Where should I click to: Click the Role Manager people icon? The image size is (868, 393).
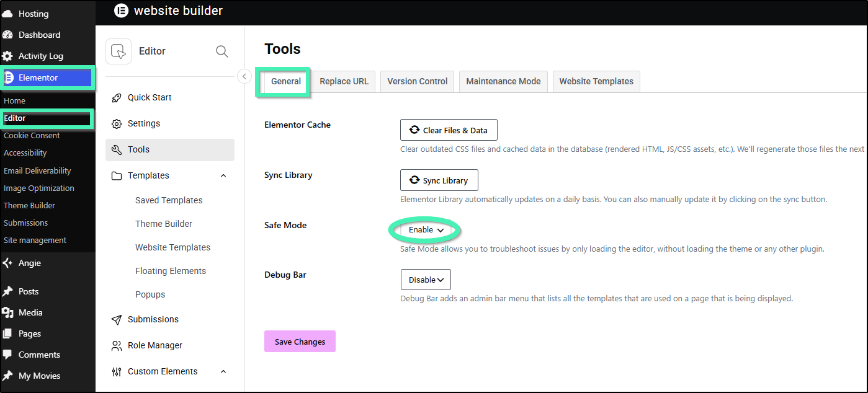pos(117,346)
